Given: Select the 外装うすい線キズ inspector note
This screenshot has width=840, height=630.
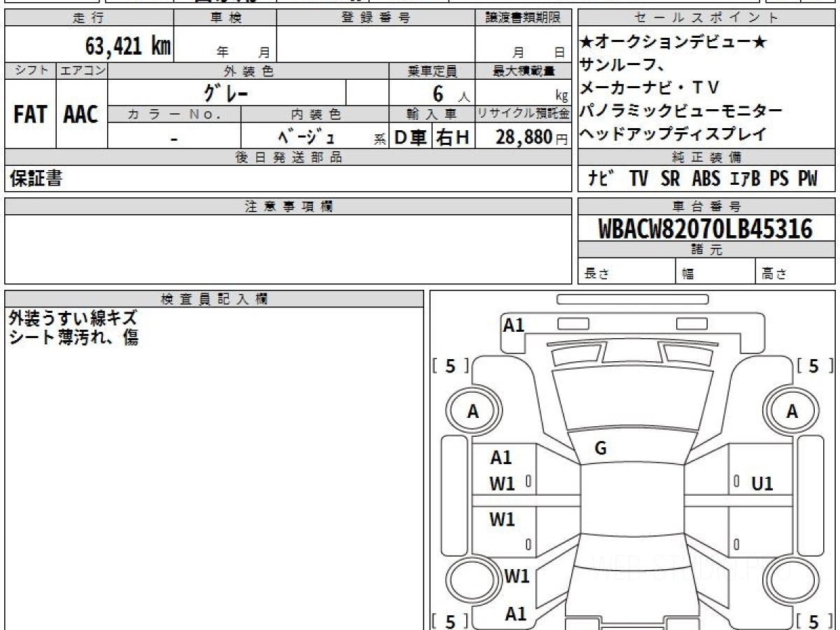Looking at the screenshot, I should coord(73,318).
